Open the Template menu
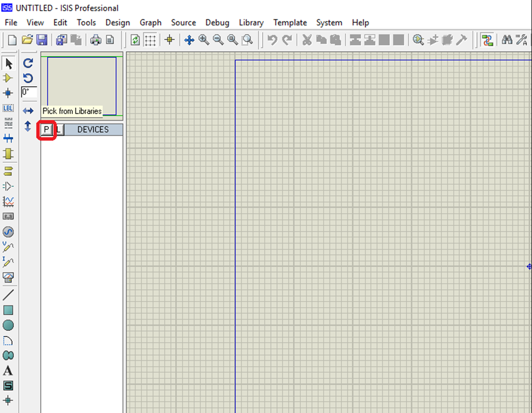The width and height of the screenshot is (532, 413). point(290,22)
